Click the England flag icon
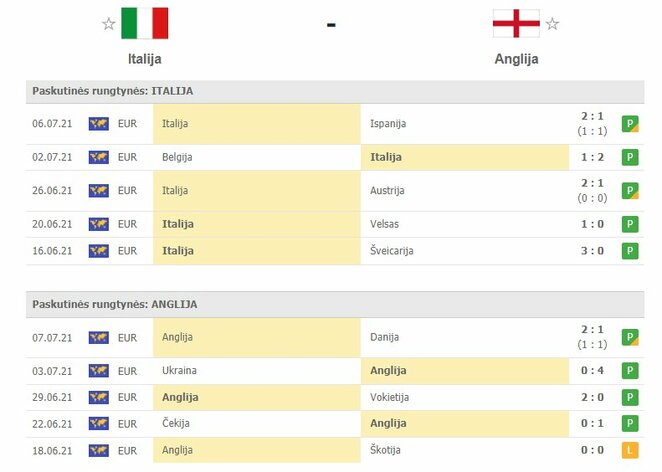The width and height of the screenshot is (662, 472). click(x=516, y=23)
